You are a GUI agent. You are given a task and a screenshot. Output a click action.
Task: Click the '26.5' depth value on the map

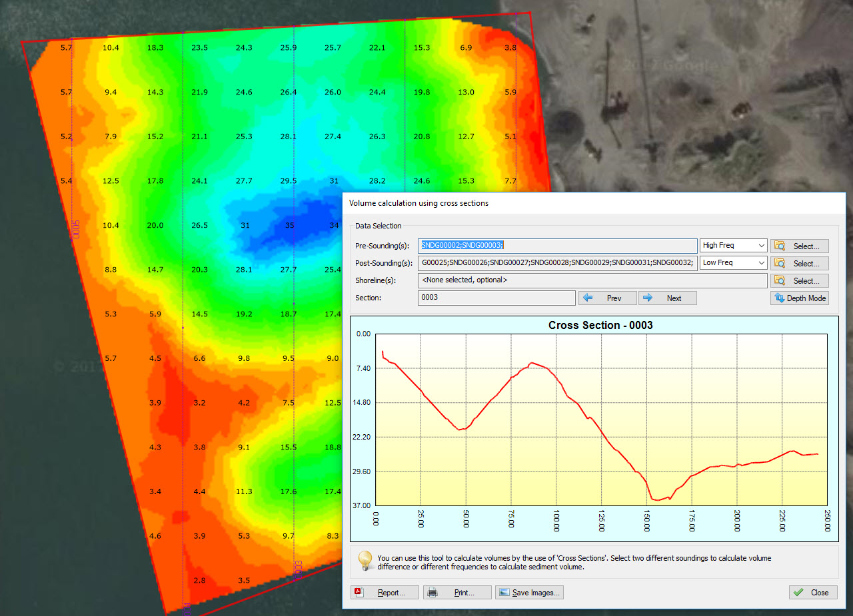pos(199,226)
